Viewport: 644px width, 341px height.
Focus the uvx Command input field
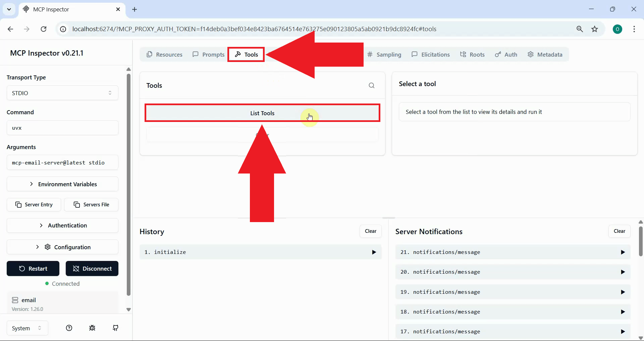(62, 128)
